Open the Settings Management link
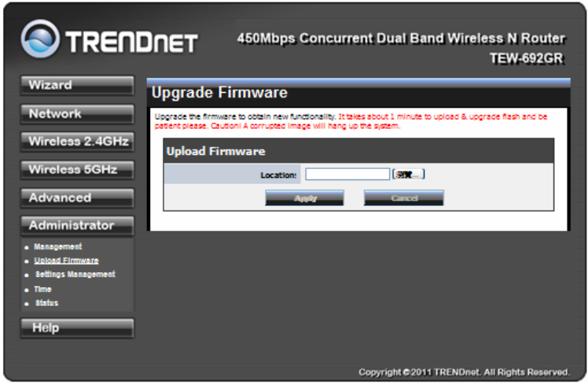 [75, 274]
